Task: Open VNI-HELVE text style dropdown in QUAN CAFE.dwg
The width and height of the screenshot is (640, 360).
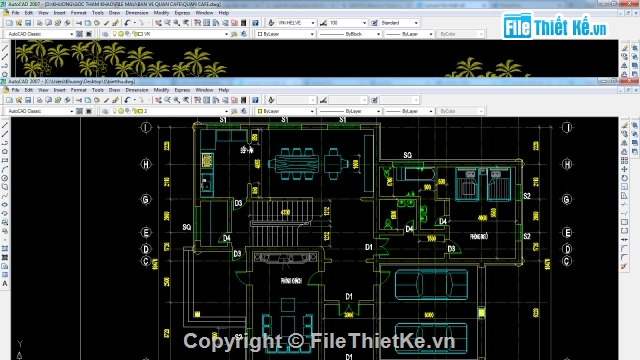Action: (x=296, y=23)
